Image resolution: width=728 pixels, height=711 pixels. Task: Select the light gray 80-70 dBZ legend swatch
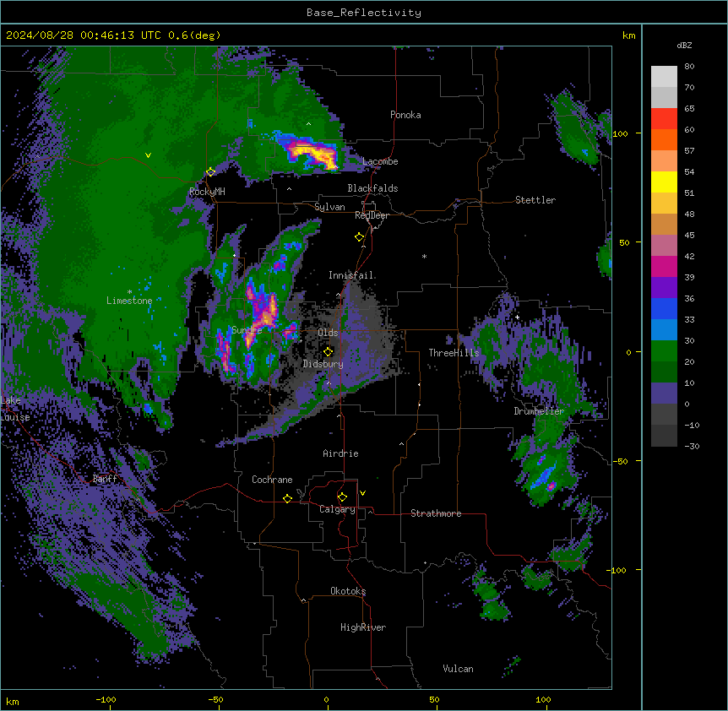click(664, 77)
